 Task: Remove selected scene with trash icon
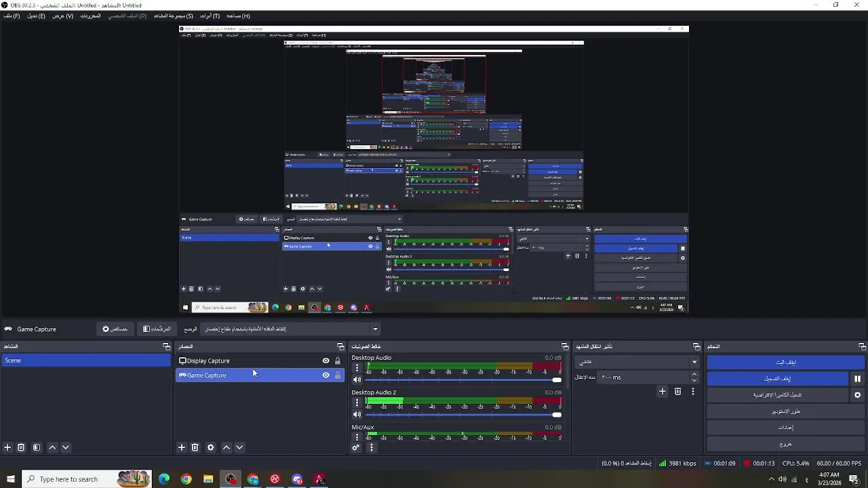(21, 447)
